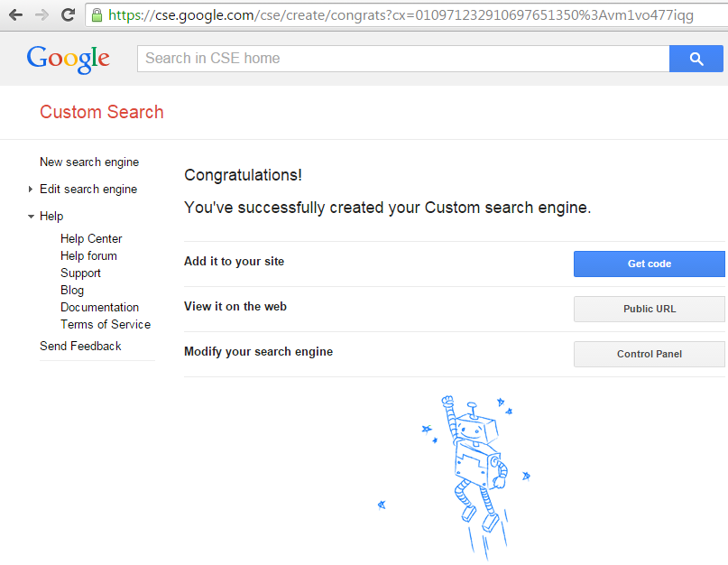The width and height of the screenshot is (728, 565).
Task: Open the Control Panel button
Action: click(x=650, y=354)
